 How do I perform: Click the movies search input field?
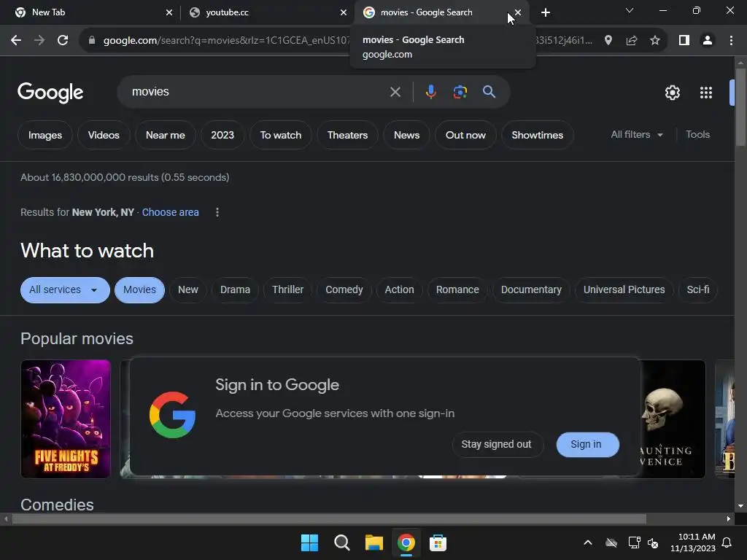pyautogui.click(x=258, y=92)
